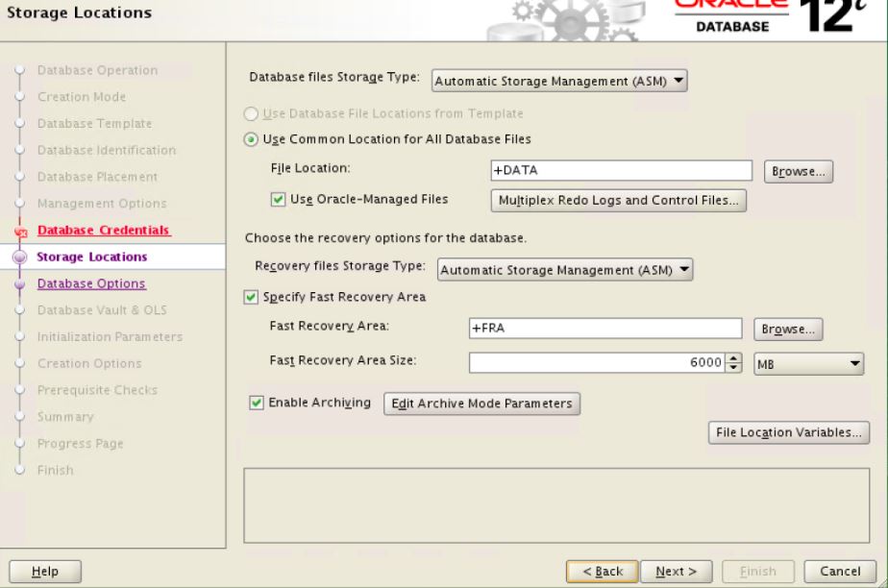Toggle Enable Archiving checkbox
888x588 pixels.
pos(257,403)
